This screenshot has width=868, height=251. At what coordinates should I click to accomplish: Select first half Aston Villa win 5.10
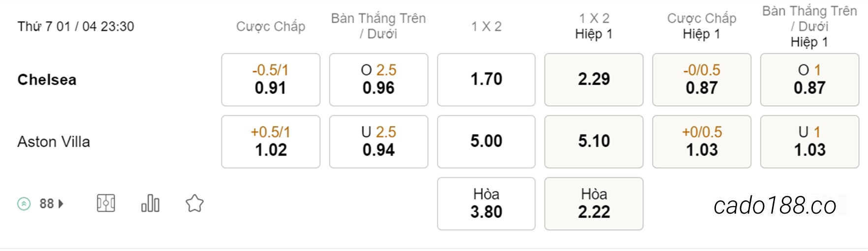pos(594,142)
